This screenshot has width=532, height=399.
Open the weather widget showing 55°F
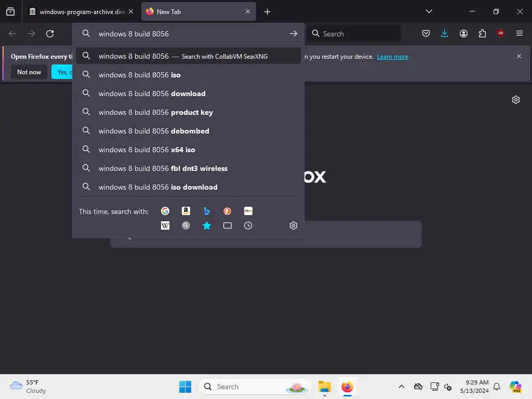28,387
